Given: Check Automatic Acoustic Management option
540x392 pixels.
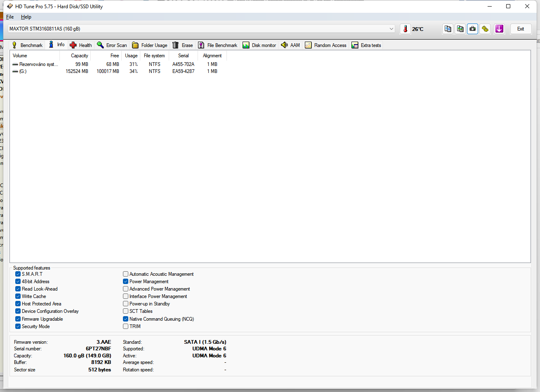Looking at the screenshot, I should (126, 274).
